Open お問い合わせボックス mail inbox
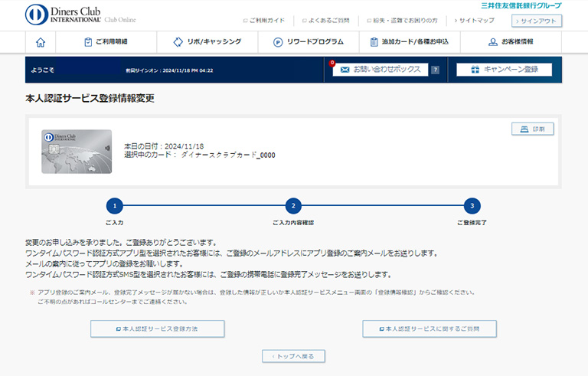588x376 pixels. pyautogui.click(x=381, y=70)
